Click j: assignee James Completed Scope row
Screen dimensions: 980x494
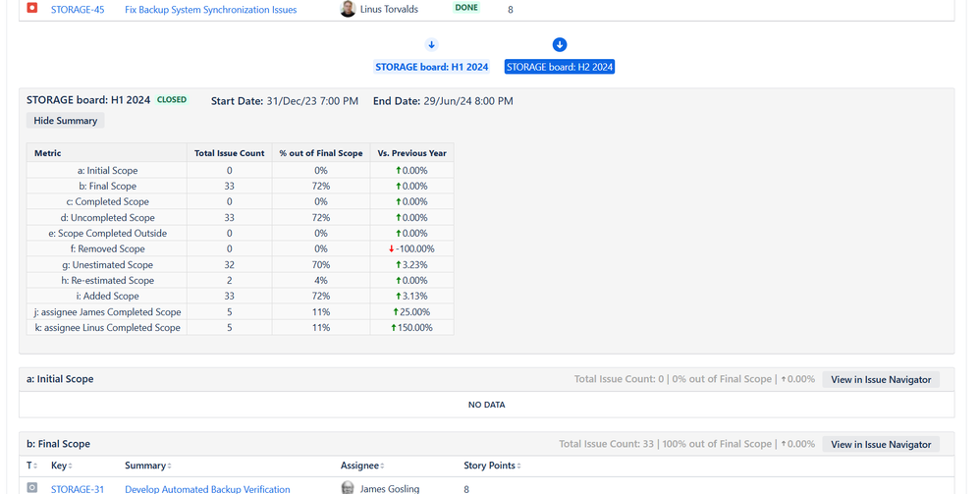240,312
